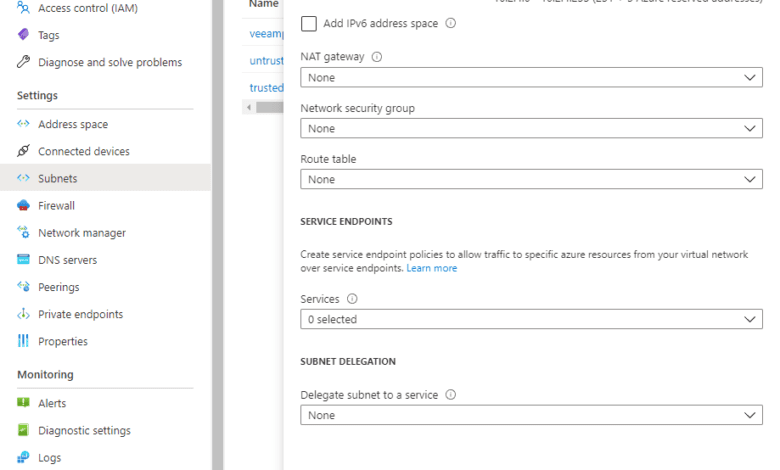
Task: Open the trusted subnet link
Action: coord(266,88)
